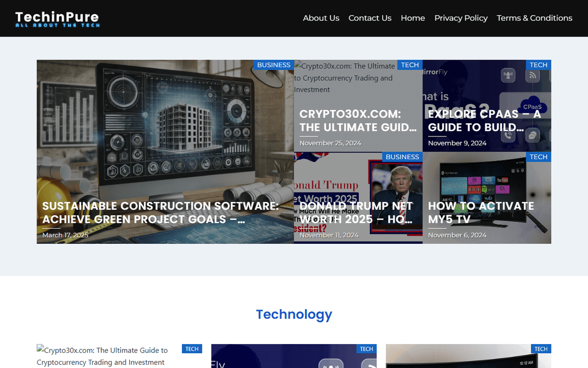Viewport: 588px width, 368px height.
Task: Go to the Home menu item
Action: (x=413, y=18)
